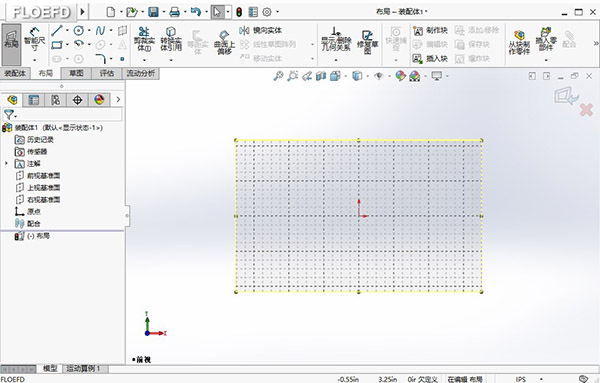Click the 转换实体引用 Convert Entities tool
The width and height of the screenshot is (600, 383).
point(171,39)
